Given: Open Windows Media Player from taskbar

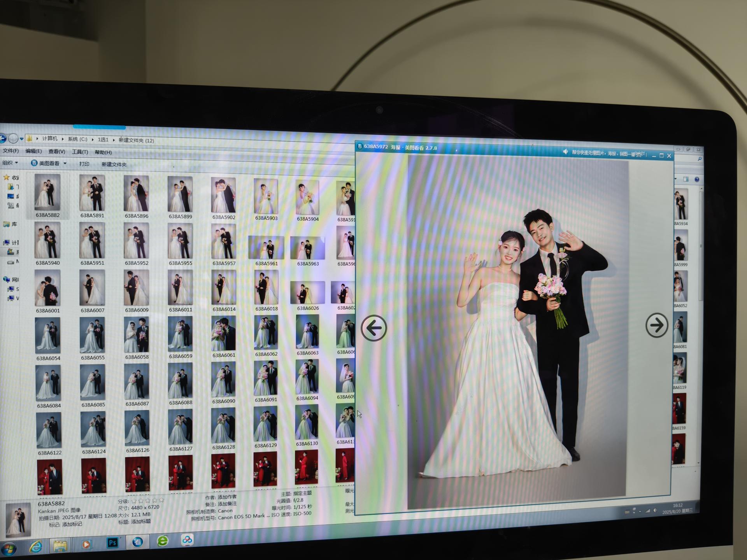Looking at the screenshot, I should 86,544.
